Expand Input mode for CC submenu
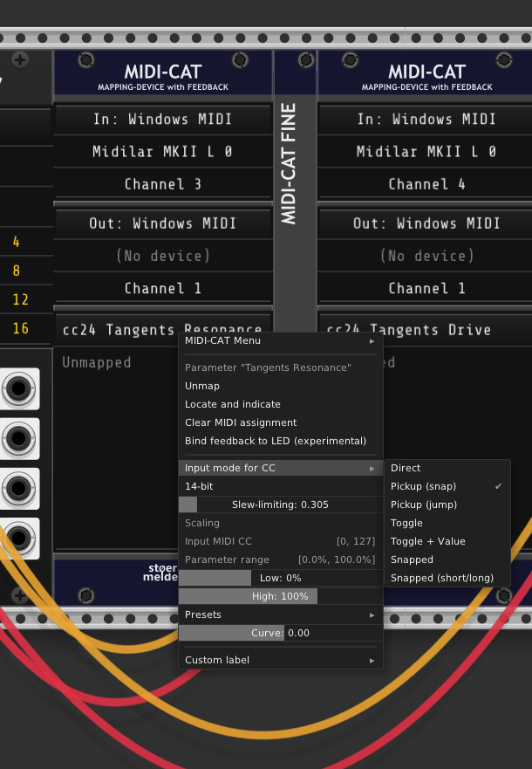The width and height of the screenshot is (532, 769). (x=280, y=468)
